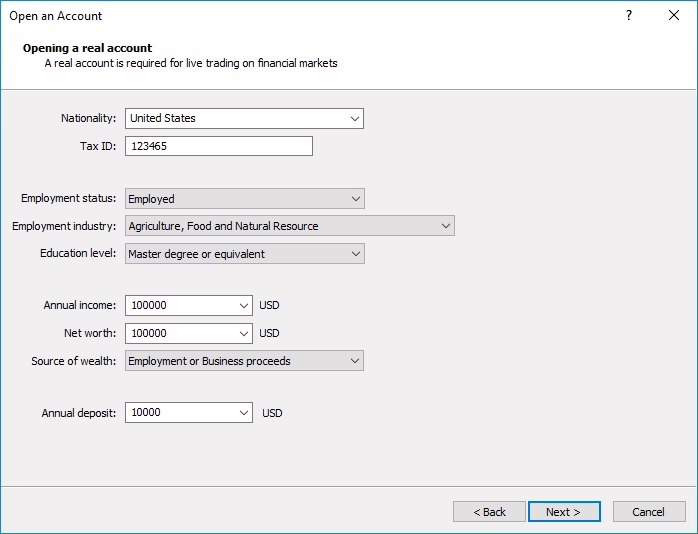Image resolution: width=698 pixels, height=534 pixels.
Task: Click inside the Annual deposit text field
Action: [180, 412]
